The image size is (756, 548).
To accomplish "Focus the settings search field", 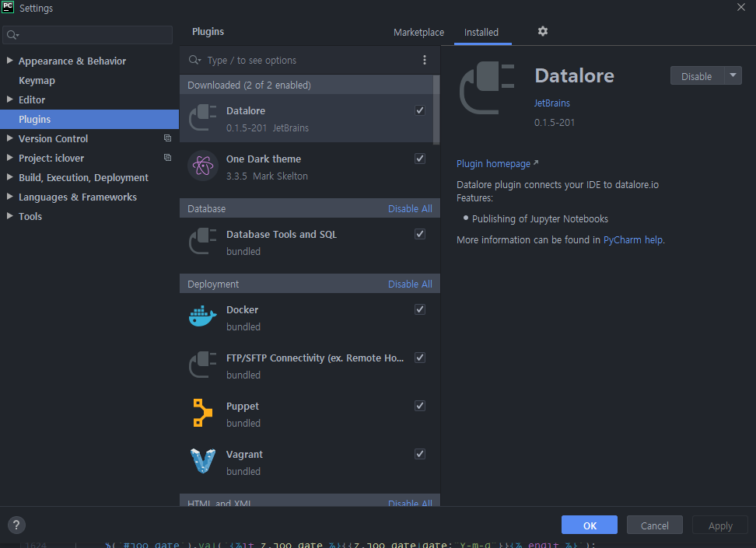I will pyautogui.click(x=87, y=35).
